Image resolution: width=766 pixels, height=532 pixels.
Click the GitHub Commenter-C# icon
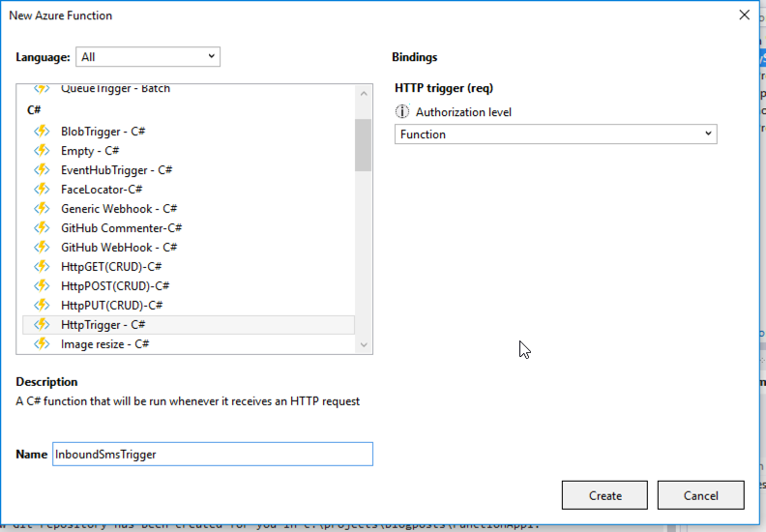click(42, 227)
